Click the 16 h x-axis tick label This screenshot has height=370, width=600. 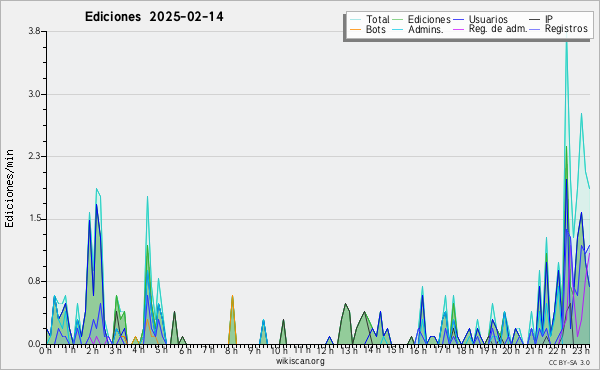(x=418, y=350)
